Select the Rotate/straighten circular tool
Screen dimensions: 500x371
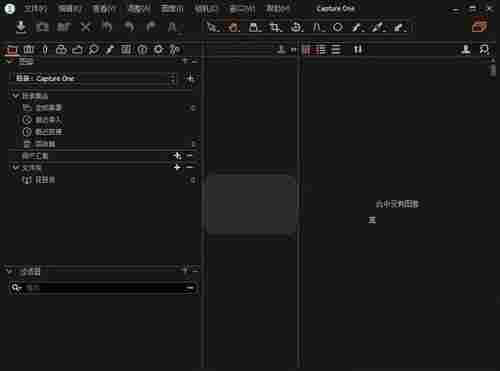pos(296,27)
